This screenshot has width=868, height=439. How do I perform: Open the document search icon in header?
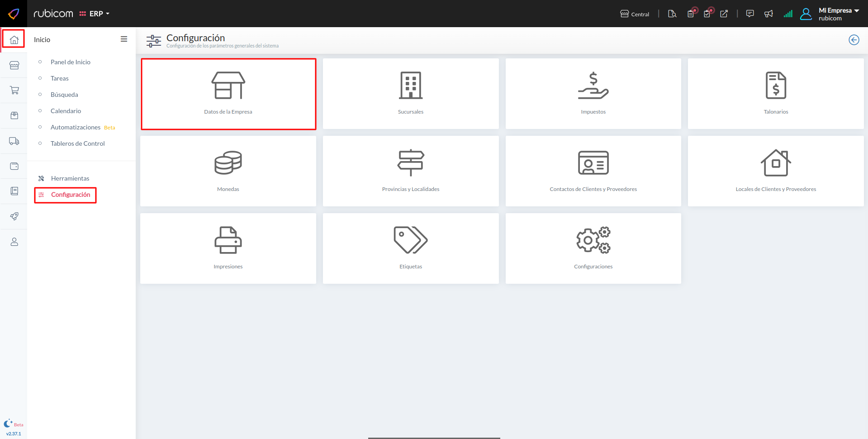(x=672, y=14)
